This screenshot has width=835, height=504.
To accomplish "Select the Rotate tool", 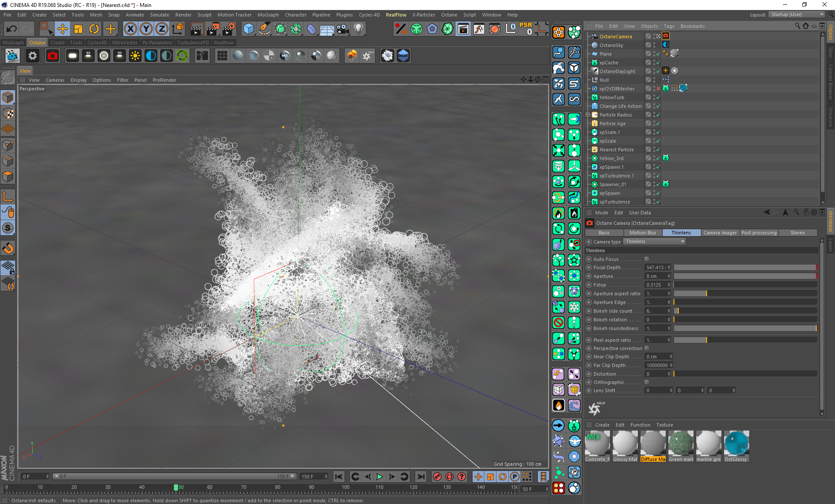I will [94, 29].
